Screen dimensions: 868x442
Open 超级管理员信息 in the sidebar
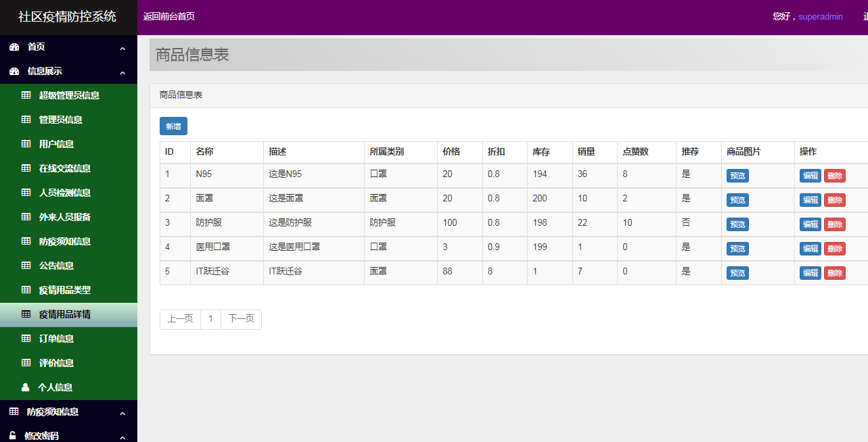[68, 95]
